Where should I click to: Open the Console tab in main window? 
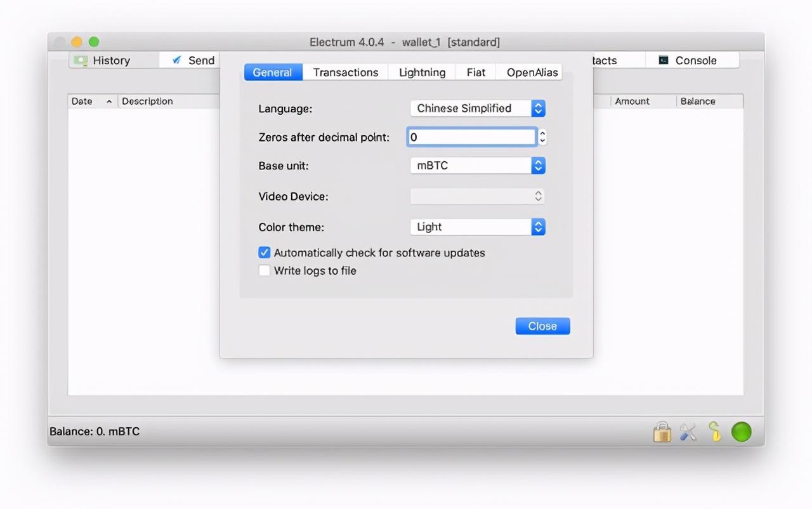point(692,60)
